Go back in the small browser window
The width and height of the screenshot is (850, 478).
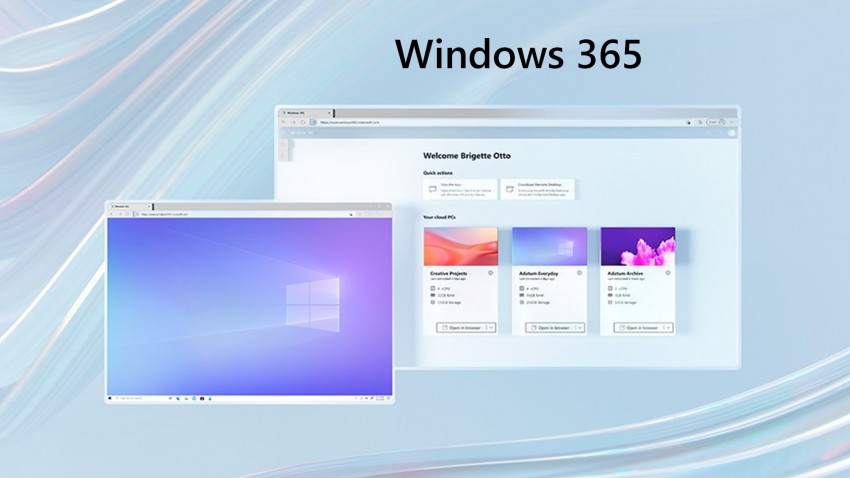point(112,214)
